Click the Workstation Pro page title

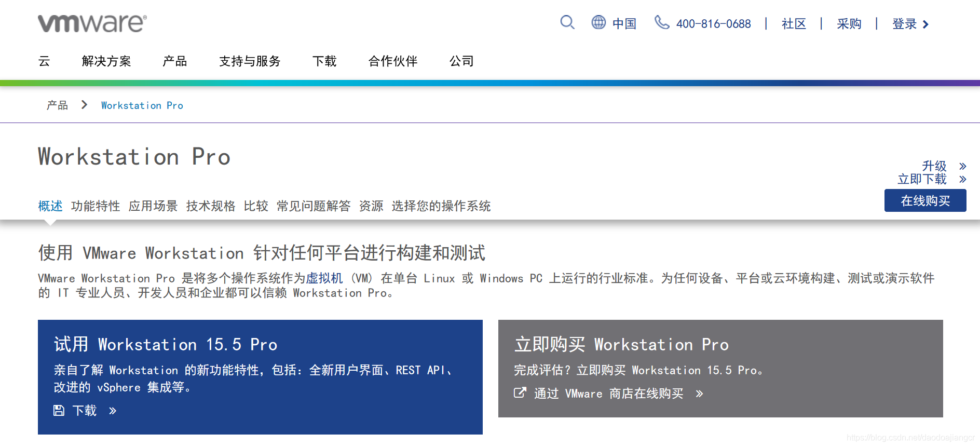pos(134,157)
